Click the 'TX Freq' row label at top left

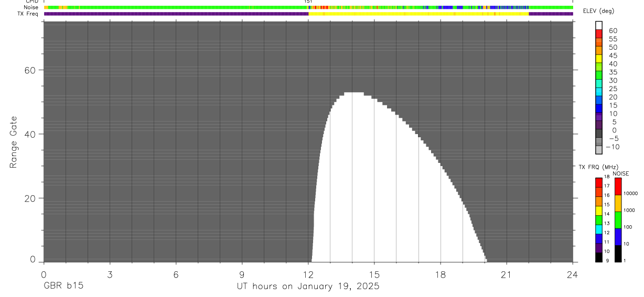[x=29, y=14]
